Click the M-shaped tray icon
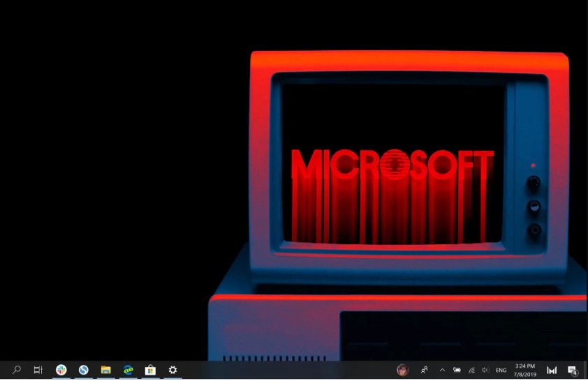Image resolution: width=588 pixels, height=381 pixels. click(x=552, y=370)
